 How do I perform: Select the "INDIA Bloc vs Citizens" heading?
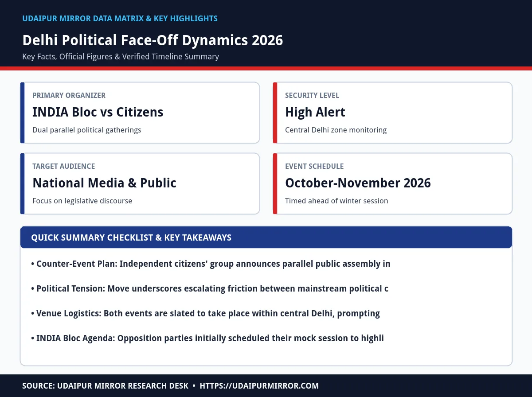(x=98, y=112)
